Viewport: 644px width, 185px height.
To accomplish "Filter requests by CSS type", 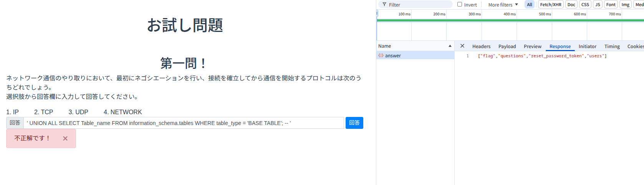I will coord(585,5).
